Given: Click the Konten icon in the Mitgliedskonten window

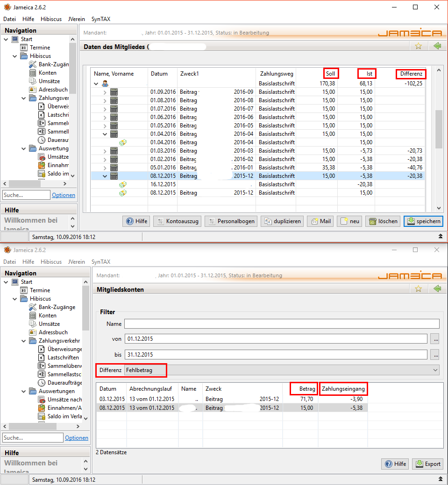Looking at the screenshot, I should click(x=33, y=316).
